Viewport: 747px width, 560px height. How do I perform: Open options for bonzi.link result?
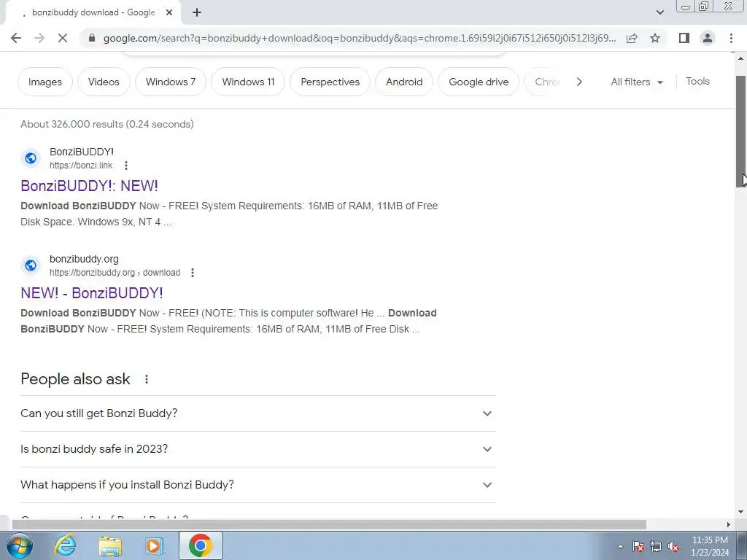click(x=125, y=166)
